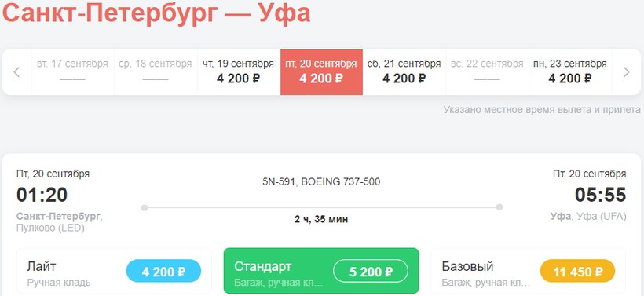Image resolution: width=644 pixels, height=296 pixels.
Task: Click the yellow 11 450 ₽ price button
Action: tap(577, 272)
